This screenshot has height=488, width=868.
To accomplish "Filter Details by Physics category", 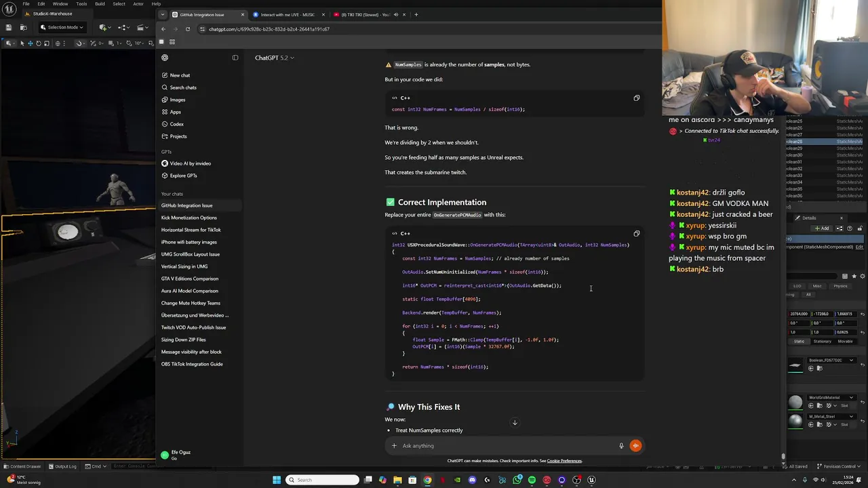I will pos(841,286).
